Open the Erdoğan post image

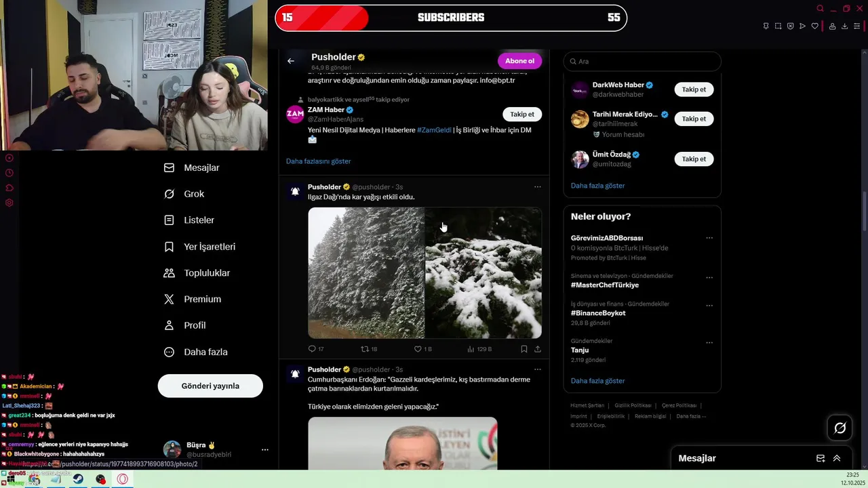[x=403, y=443]
